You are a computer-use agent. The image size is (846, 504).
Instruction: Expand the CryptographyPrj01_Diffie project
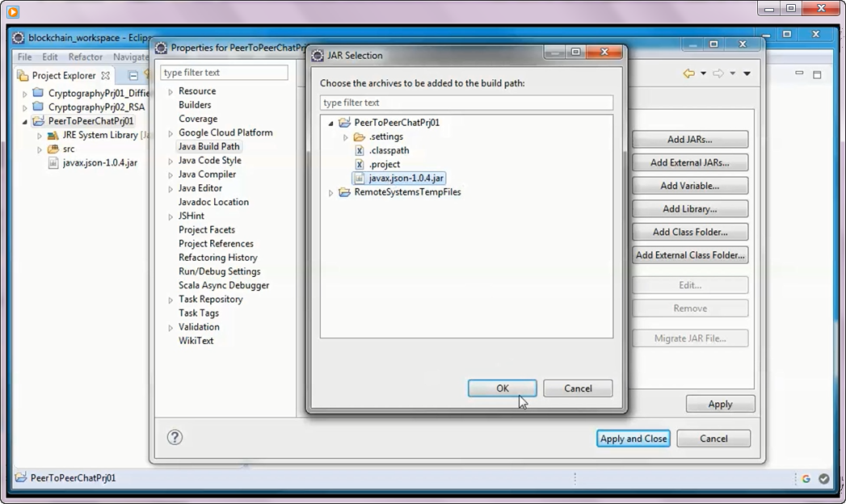coord(23,93)
